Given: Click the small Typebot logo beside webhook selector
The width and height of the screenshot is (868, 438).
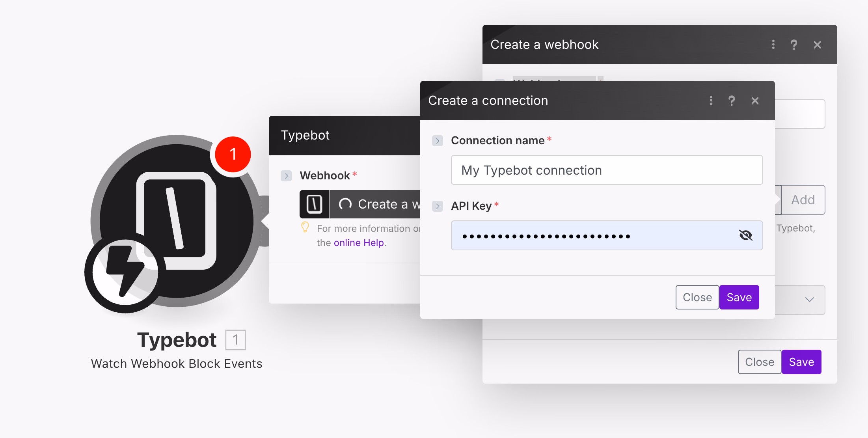Looking at the screenshot, I should pos(314,204).
